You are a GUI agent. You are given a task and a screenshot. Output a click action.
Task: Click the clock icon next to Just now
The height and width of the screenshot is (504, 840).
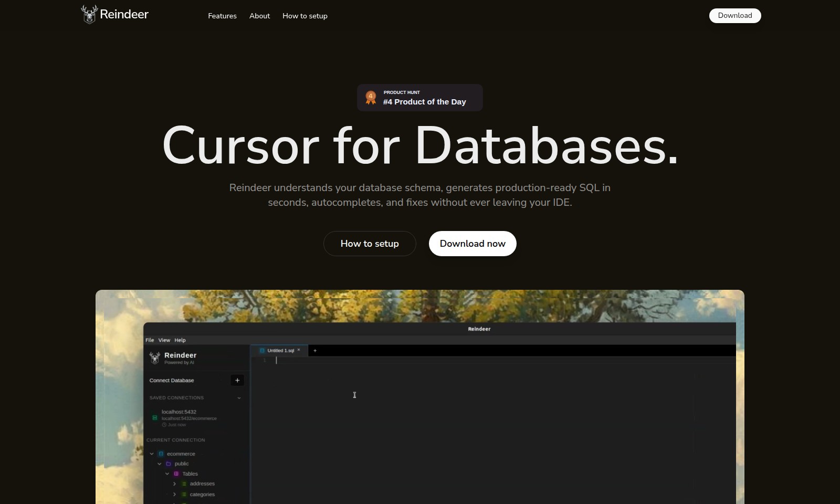click(164, 425)
